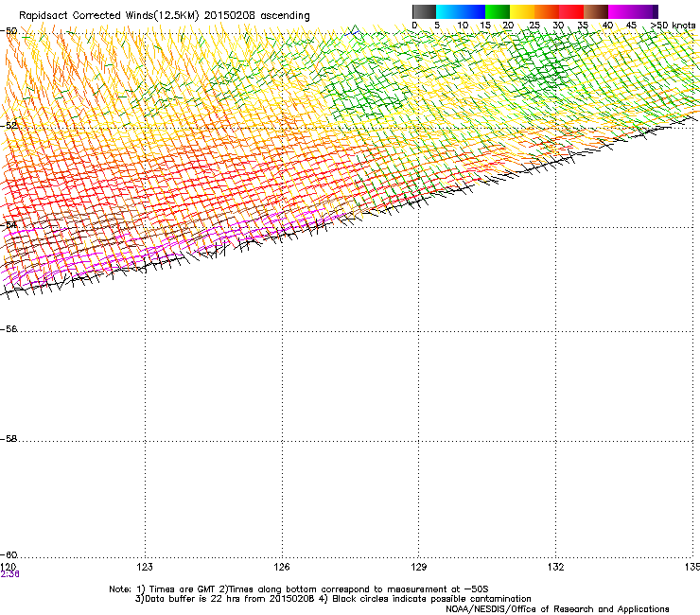
Task: Click the latitude label -58
Action: [x=9, y=439]
